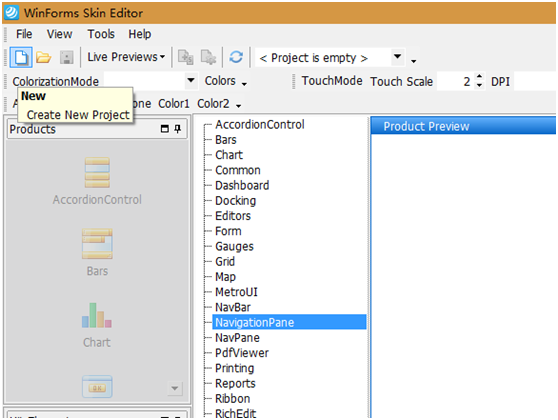
Task: Click the New project toolbar icon
Action: [21, 57]
